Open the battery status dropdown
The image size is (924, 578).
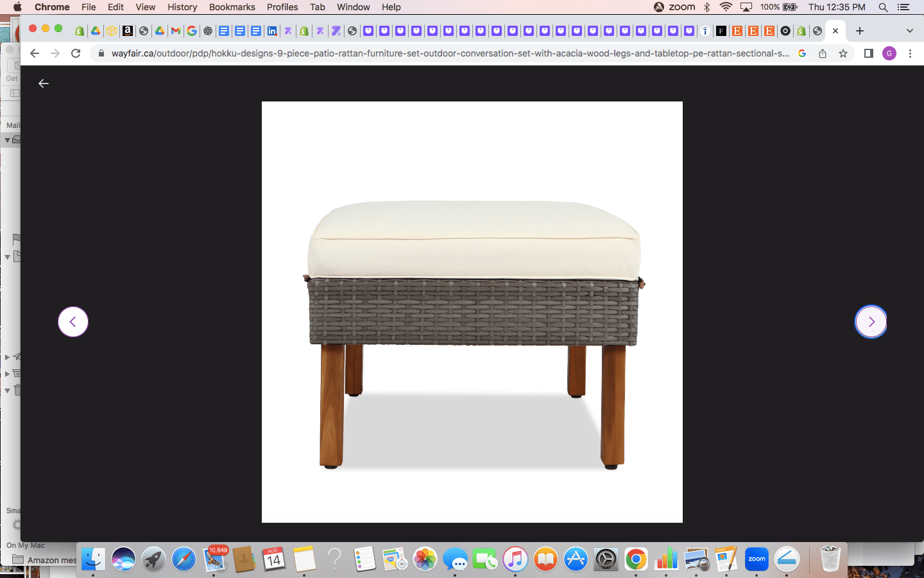790,7
